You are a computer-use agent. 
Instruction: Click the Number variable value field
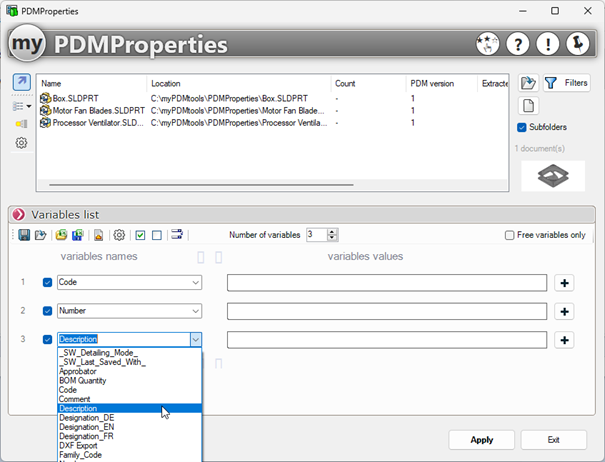(x=387, y=311)
